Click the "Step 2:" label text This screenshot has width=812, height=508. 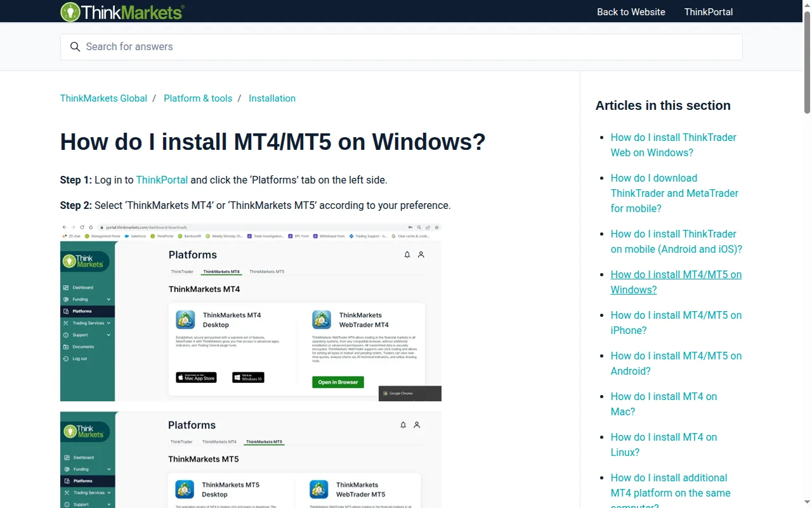pos(76,205)
